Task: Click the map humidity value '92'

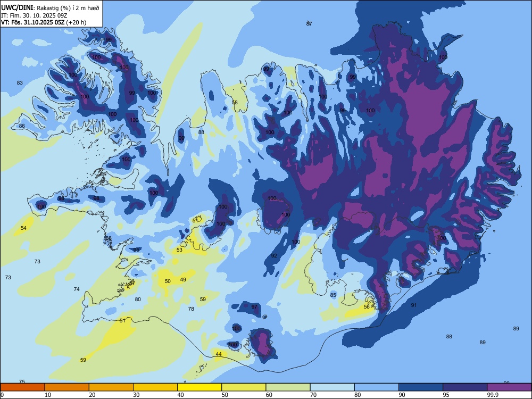Action: point(274,255)
